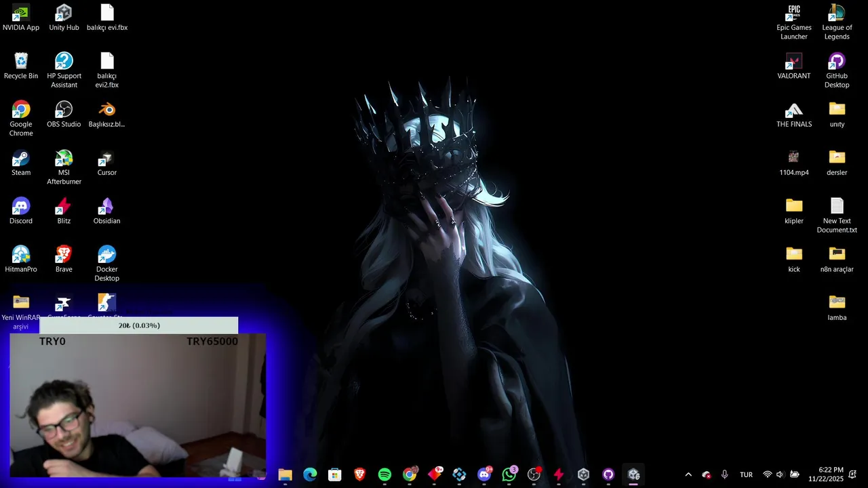Launch the GitHub Desktop shortcut

(837, 70)
